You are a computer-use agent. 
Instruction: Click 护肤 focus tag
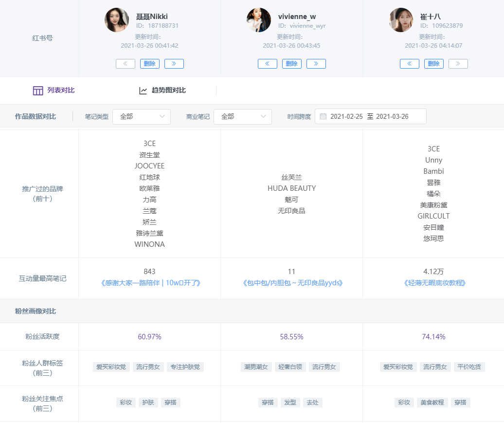(x=148, y=403)
